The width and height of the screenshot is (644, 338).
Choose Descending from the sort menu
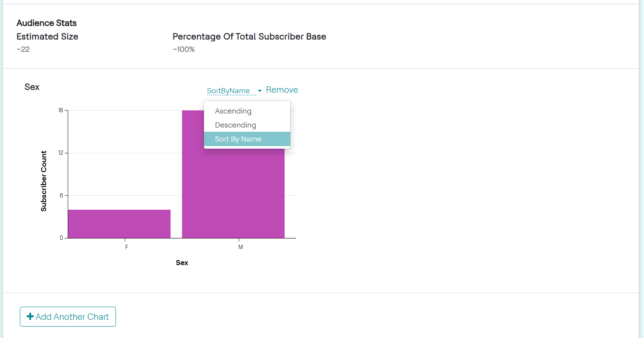pyautogui.click(x=235, y=125)
